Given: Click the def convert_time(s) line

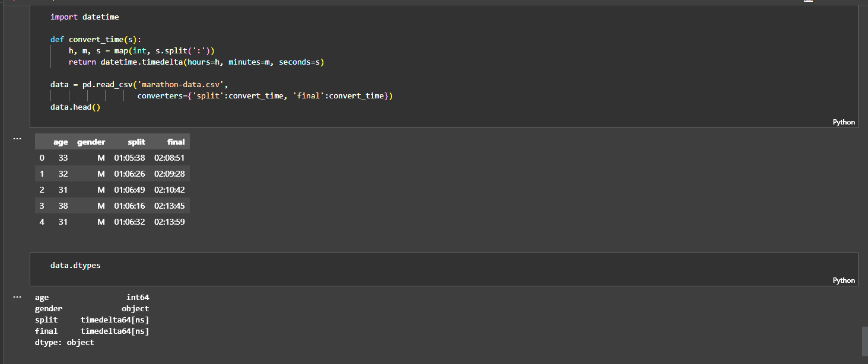Looking at the screenshot, I should 96,40.
